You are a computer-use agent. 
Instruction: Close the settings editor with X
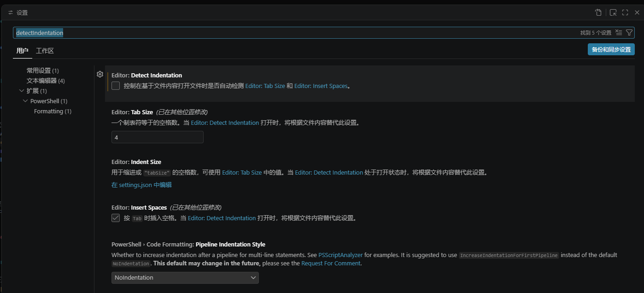637,12
